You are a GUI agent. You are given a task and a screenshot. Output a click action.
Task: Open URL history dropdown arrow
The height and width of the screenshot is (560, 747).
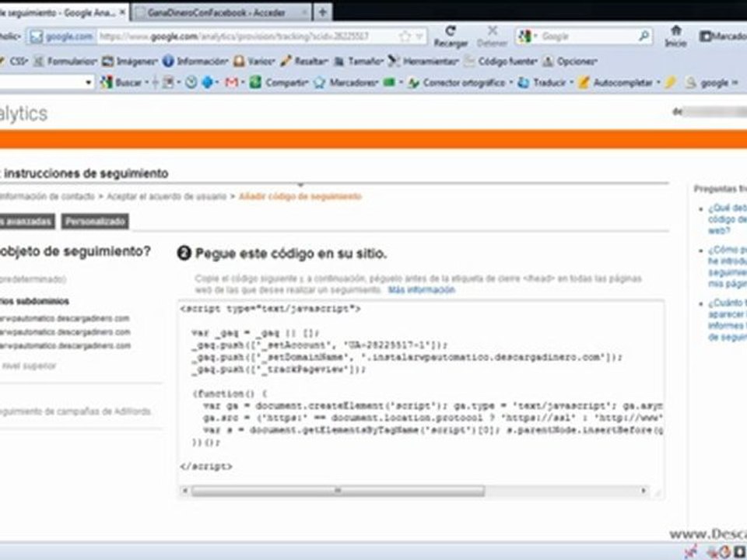[419, 37]
